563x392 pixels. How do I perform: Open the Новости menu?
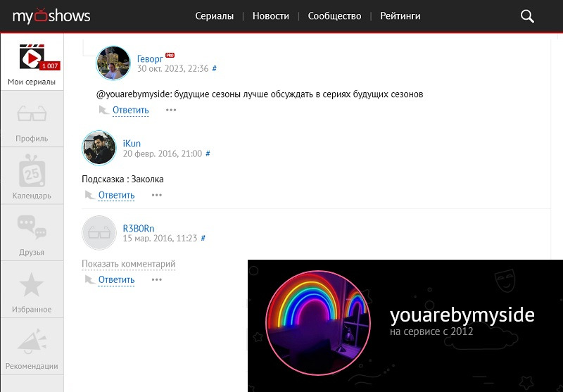click(x=271, y=16)
